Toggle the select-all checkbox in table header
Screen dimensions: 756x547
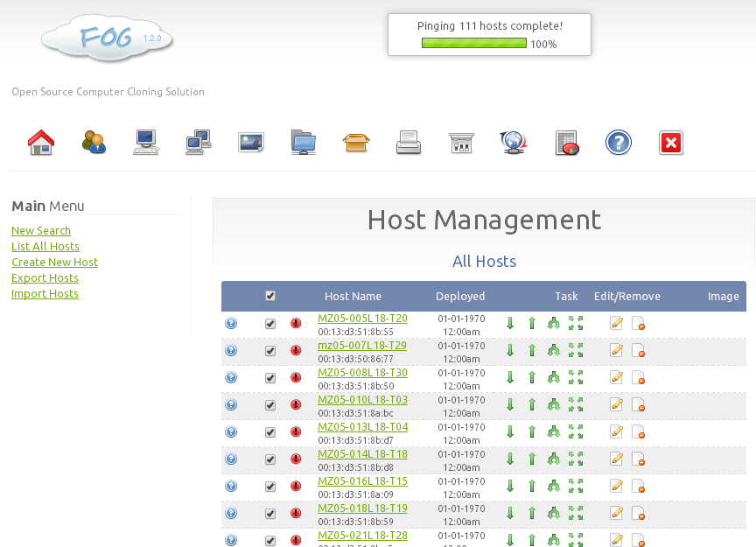270,296
